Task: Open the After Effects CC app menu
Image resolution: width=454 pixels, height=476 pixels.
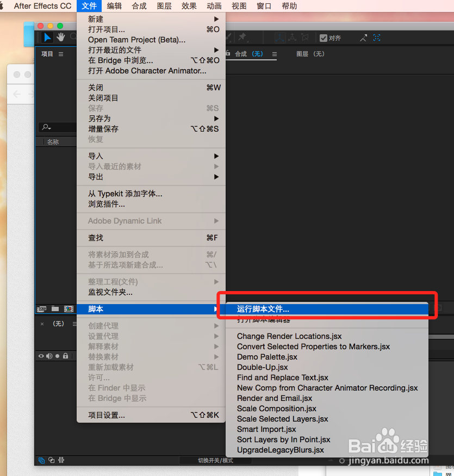Action: click(x=42, y=6)
